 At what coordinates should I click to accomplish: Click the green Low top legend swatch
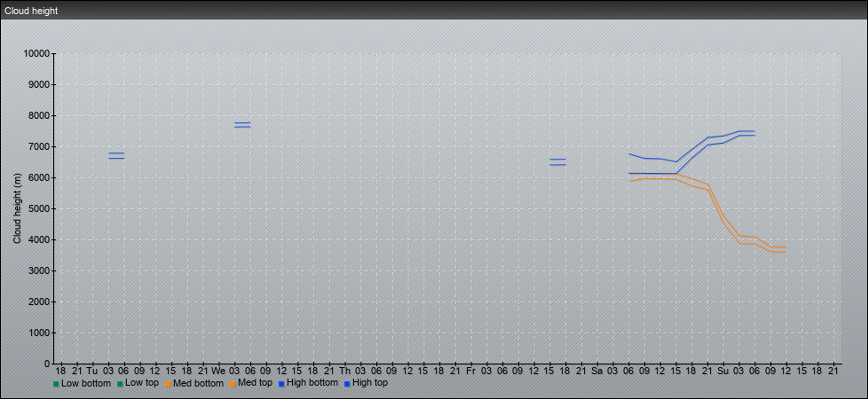pos(120,384)
